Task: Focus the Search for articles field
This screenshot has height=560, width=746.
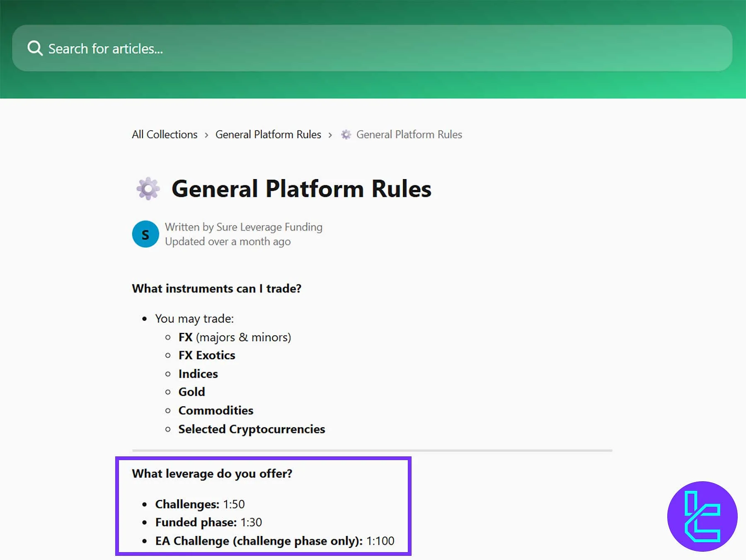Action: coord(373,48)
